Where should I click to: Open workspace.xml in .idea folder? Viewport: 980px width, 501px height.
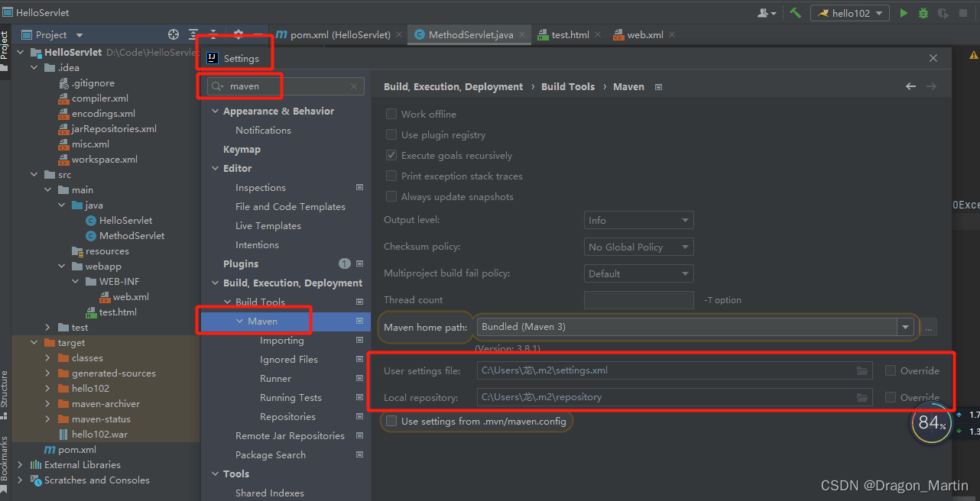click(105, 160)
